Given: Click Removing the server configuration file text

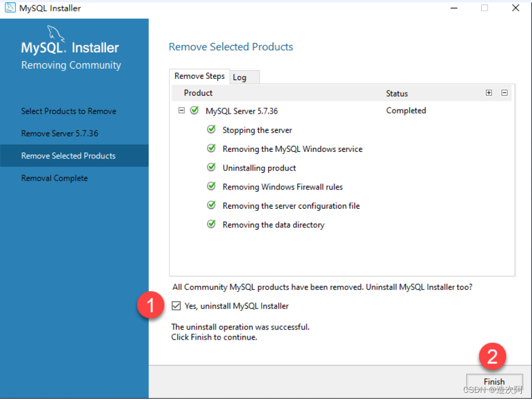Looking at the screenshot, I should click(291, 206).
